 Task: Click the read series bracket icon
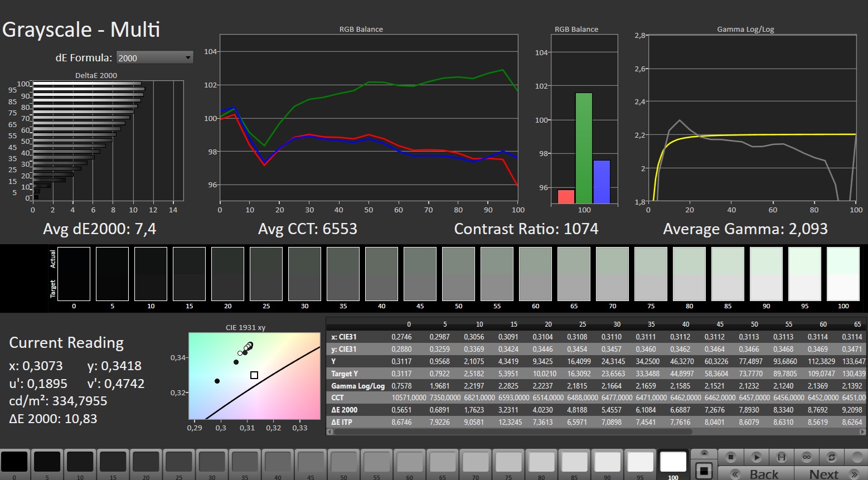pos(782,457)
